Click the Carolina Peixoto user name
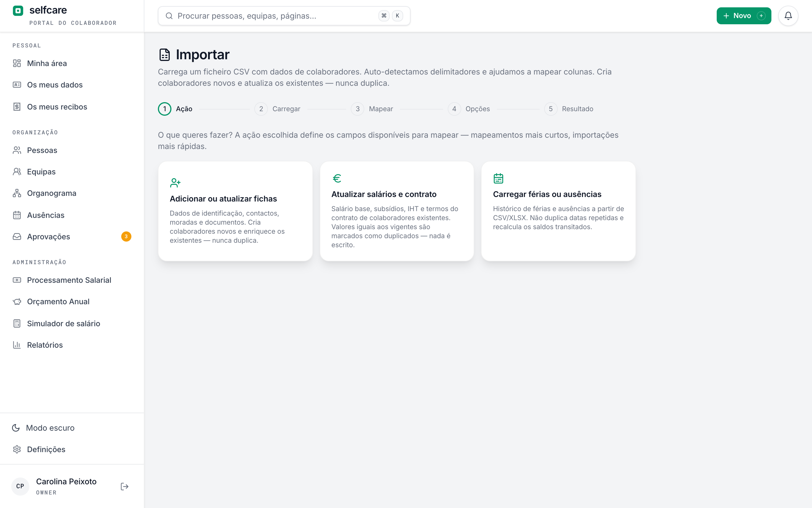The height and width of the screenshot is (508, 812). (66, 481)
